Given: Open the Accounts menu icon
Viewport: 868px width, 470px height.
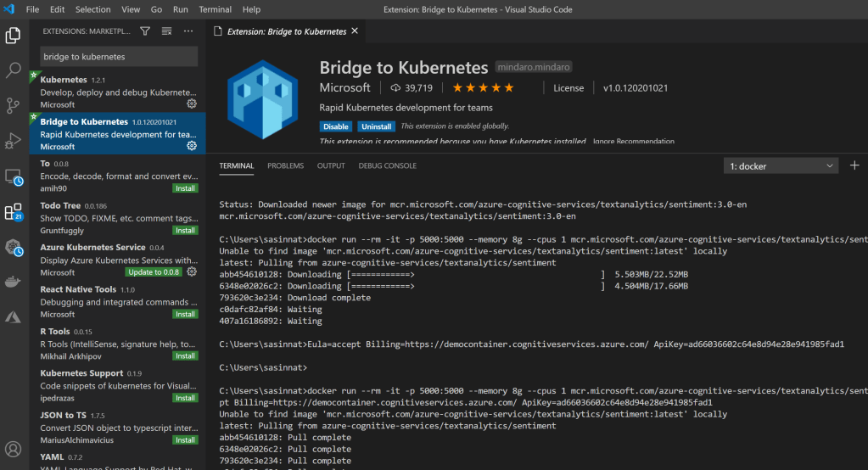Looking at the screenshot, I should pos(14,449).
